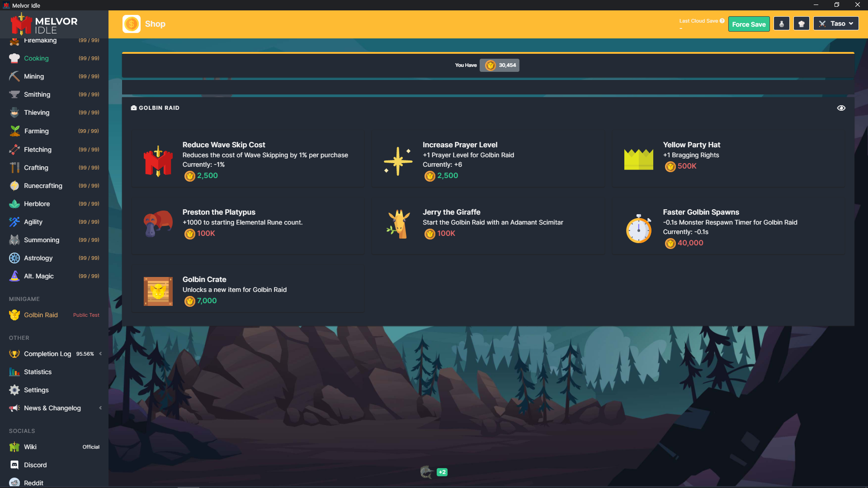Open the Smithing anvil skill icon
868x488 pixels.
click(x=14, y=94)
